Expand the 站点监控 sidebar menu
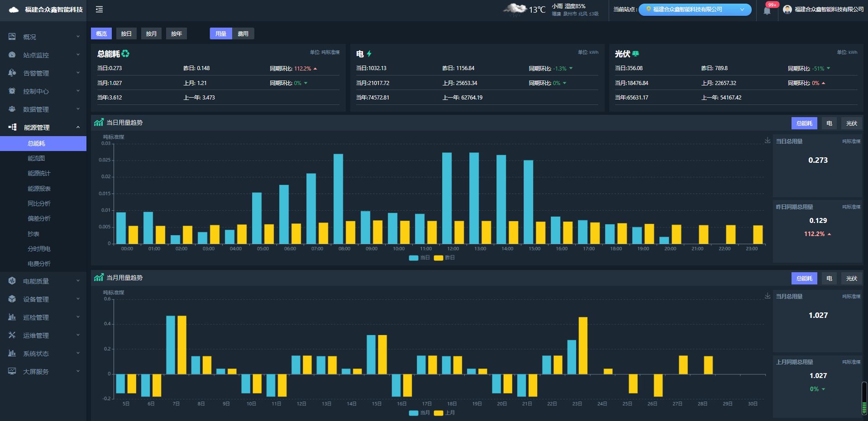 tap(43, 55)
